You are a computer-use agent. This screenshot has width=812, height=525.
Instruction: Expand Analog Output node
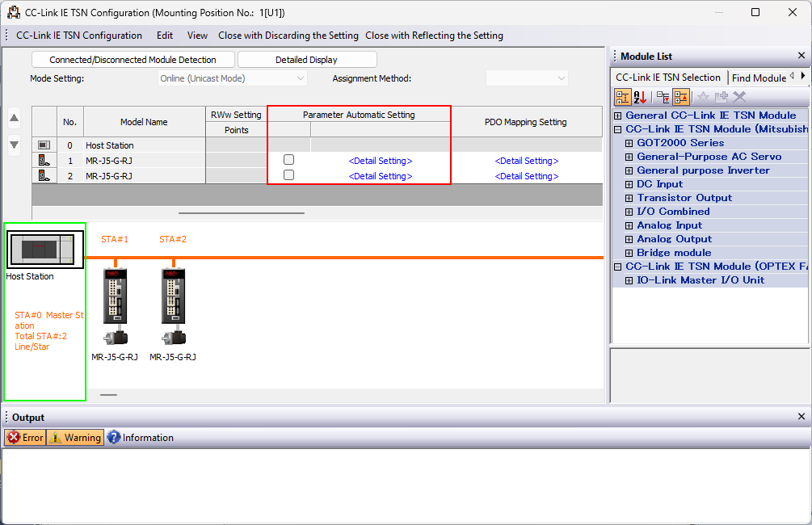(629, 239)
